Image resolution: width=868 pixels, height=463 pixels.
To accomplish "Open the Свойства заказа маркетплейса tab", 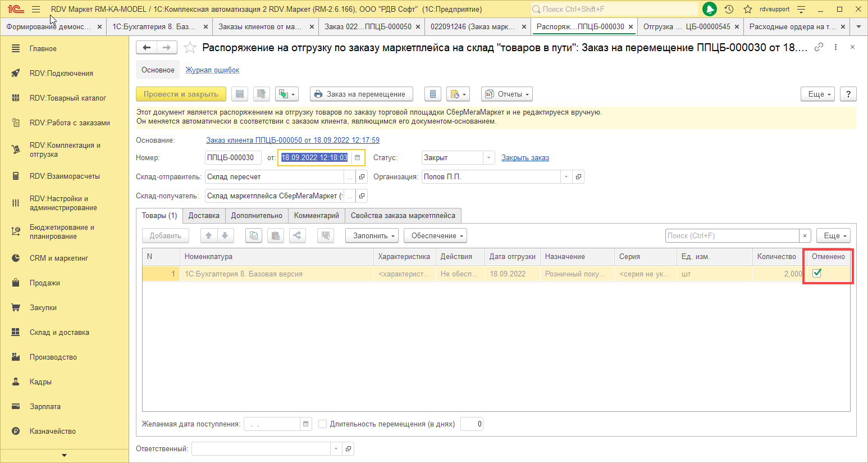I will click(403, 215).
